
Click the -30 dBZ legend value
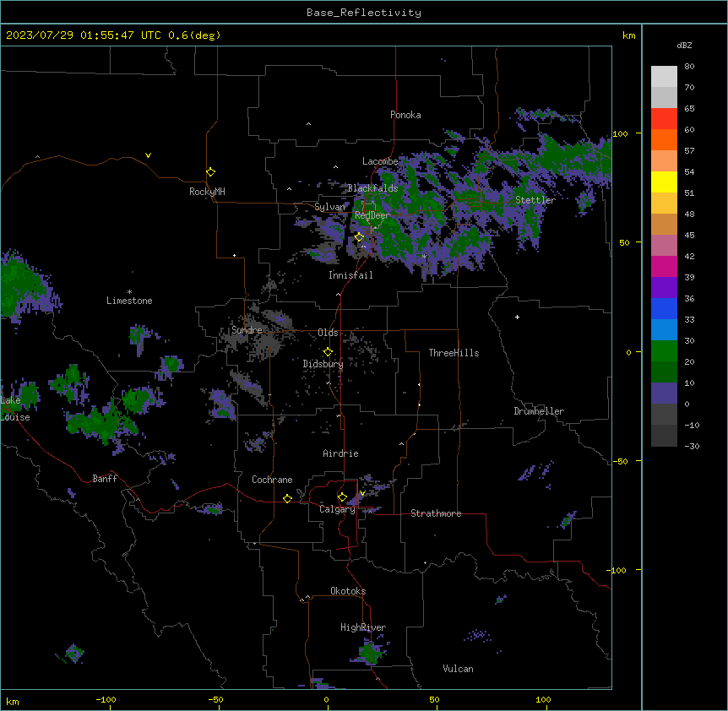tap(692, 446)
